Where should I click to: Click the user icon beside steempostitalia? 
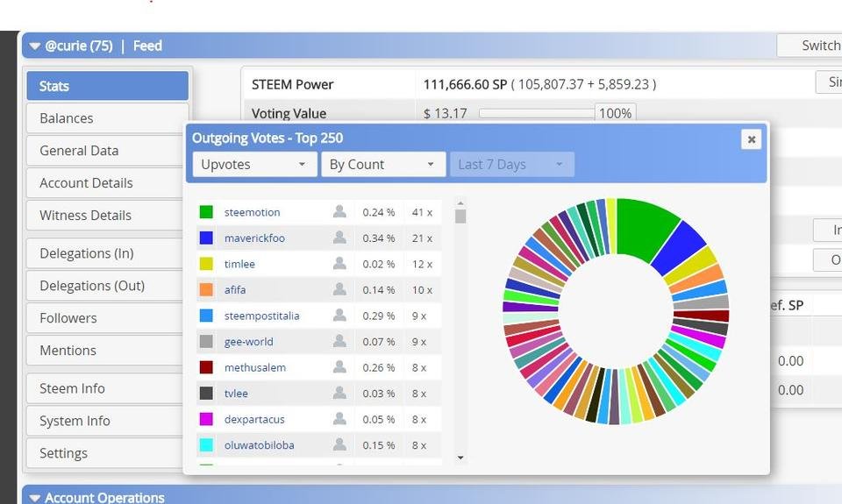point(339,315)
